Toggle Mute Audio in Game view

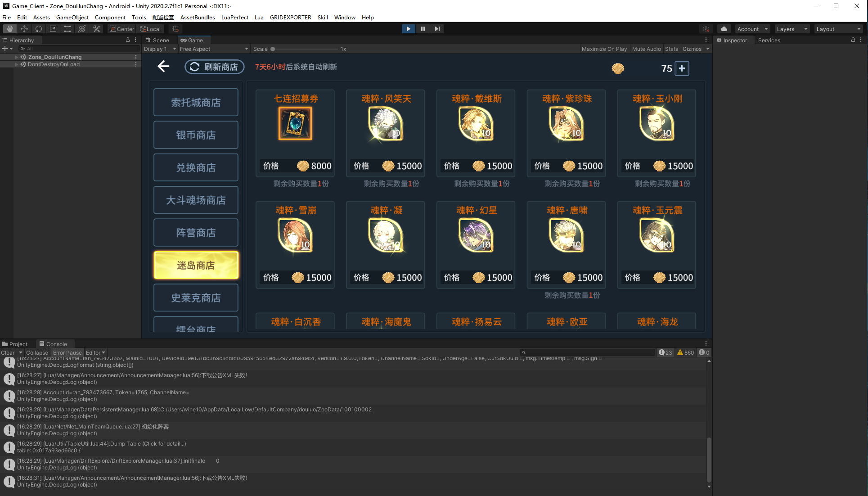coord(646,49)
